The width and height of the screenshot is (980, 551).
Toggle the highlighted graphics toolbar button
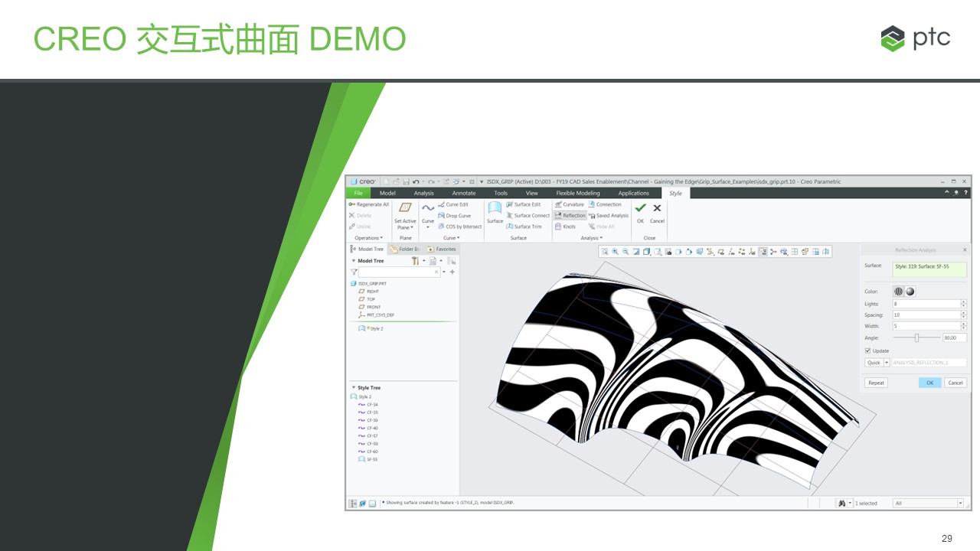coord(763,252)
